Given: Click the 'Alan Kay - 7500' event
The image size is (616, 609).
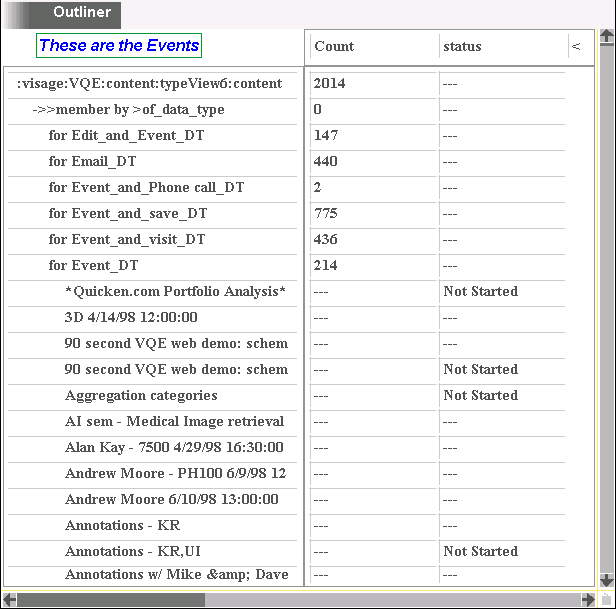Looking at the screenshot, I should click(174, 448).
